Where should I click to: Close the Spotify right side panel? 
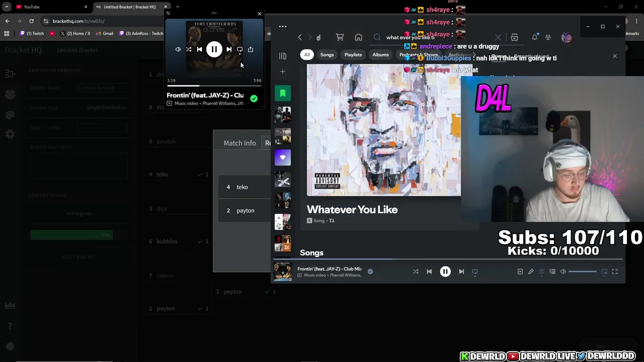(614, 56)
